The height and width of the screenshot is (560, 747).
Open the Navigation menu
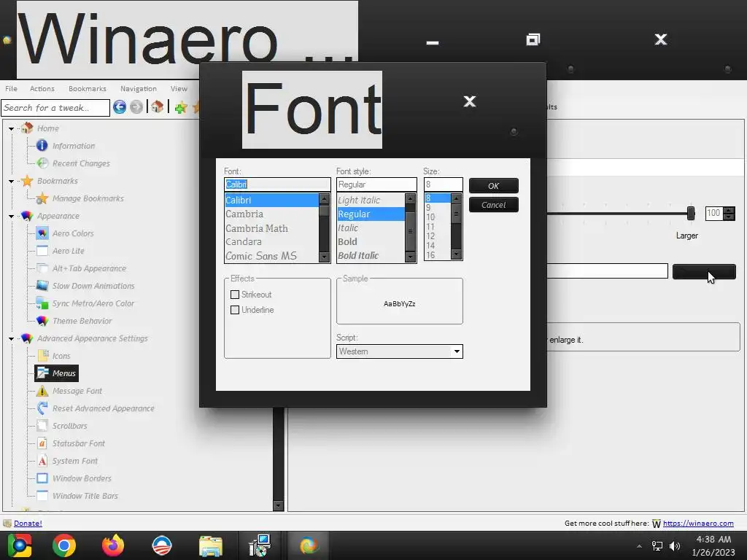pyautogui.click(x=138, y=88)
